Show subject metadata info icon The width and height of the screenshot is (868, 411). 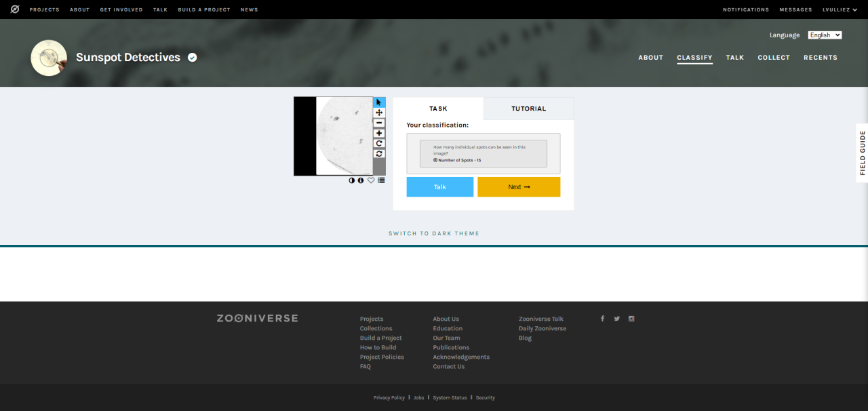pos(361,180)
